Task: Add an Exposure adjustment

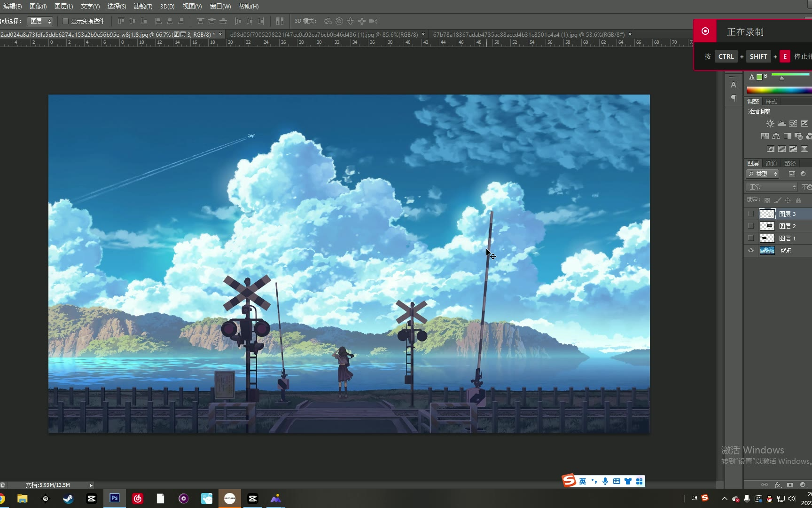Action: 804,124
